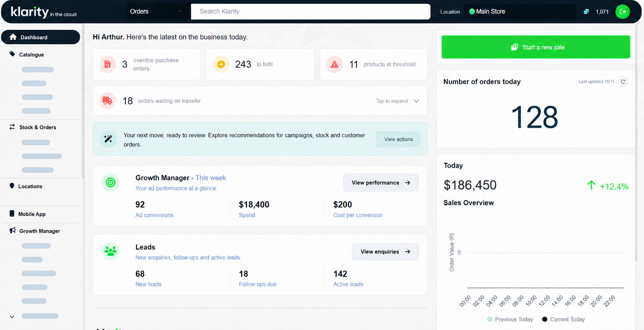This screenshot has width=644, height=330.
Task: Open the Main Store location selector
Action: (x=520, y=11)
